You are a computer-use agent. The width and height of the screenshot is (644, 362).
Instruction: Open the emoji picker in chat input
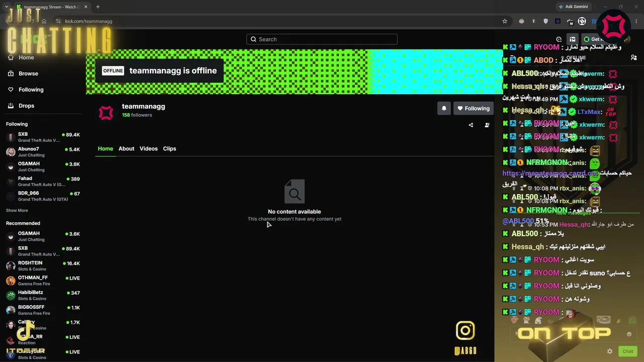pos(629,334)
